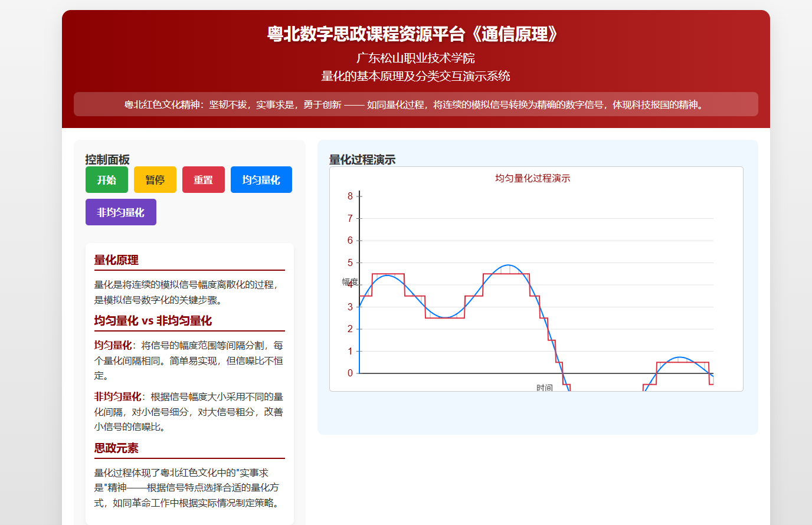Click the 幅度 y-axis label
The image size is (812, 525).
349,282
